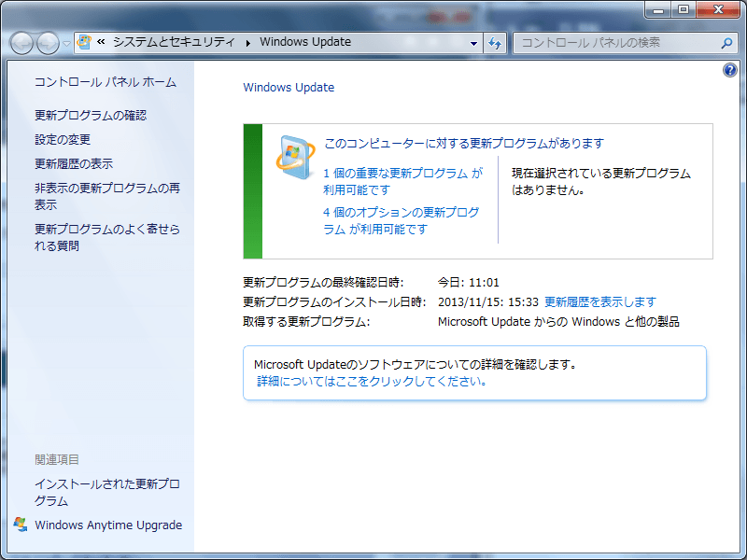Open 4 個のオプションの更新プログラム link
The width and height of the screenshot is (747, 560).
[x=402, y=220]
